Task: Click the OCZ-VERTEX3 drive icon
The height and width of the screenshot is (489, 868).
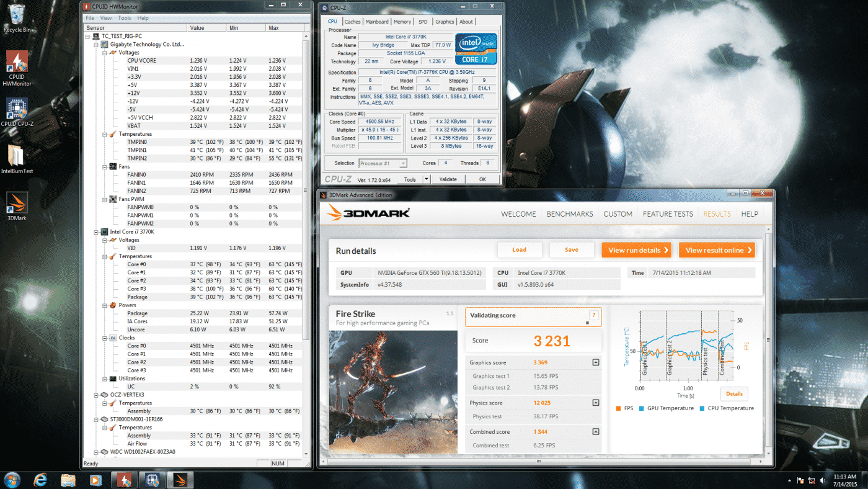Action: pos(105,395)
